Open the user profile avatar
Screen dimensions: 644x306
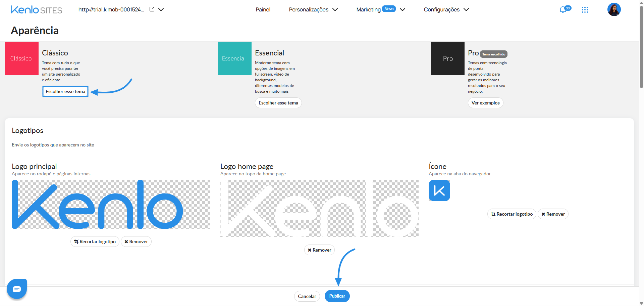point(614,9)
